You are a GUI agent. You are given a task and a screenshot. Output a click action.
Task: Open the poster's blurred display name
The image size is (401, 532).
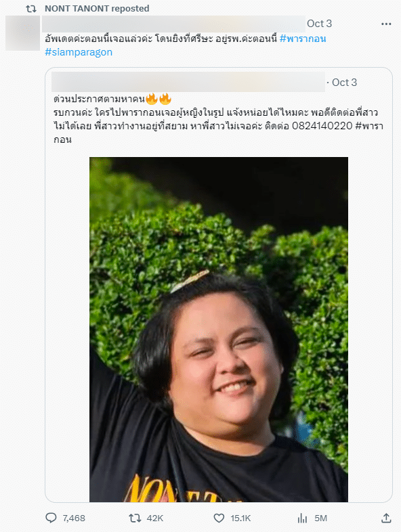coord(173,24)
